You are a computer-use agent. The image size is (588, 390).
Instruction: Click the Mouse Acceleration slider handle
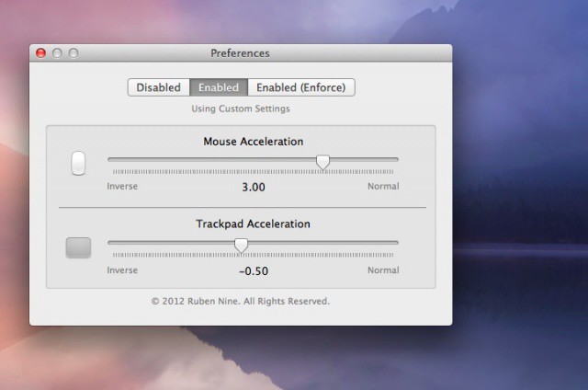tap(322, 162)
